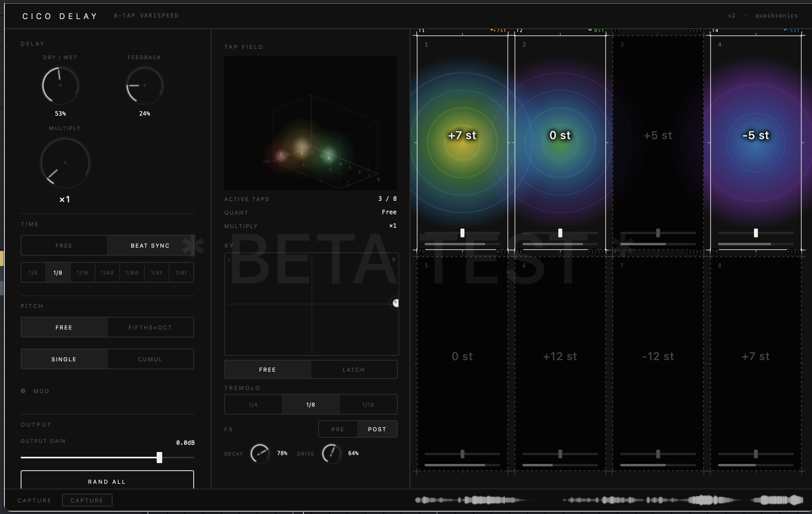This screenshot has width=812, height=514.
Task: Enable Latch mode for the XY pad
Action: (354, 369)
